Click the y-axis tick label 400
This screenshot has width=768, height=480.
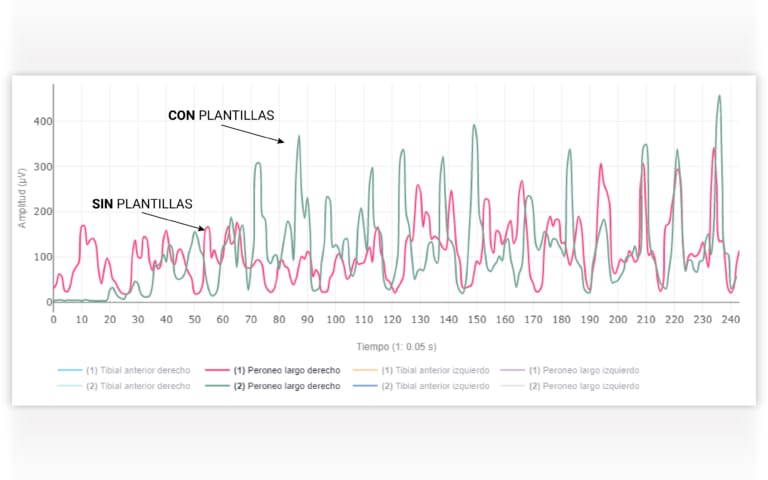point(43,121)
